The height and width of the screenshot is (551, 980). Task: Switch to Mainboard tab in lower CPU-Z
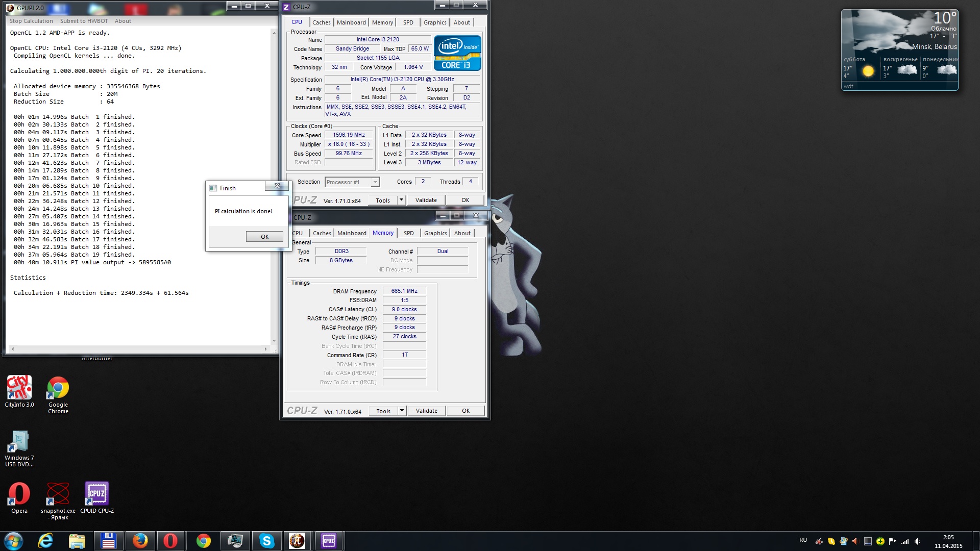pyautogui.click(x=352, y=233)
